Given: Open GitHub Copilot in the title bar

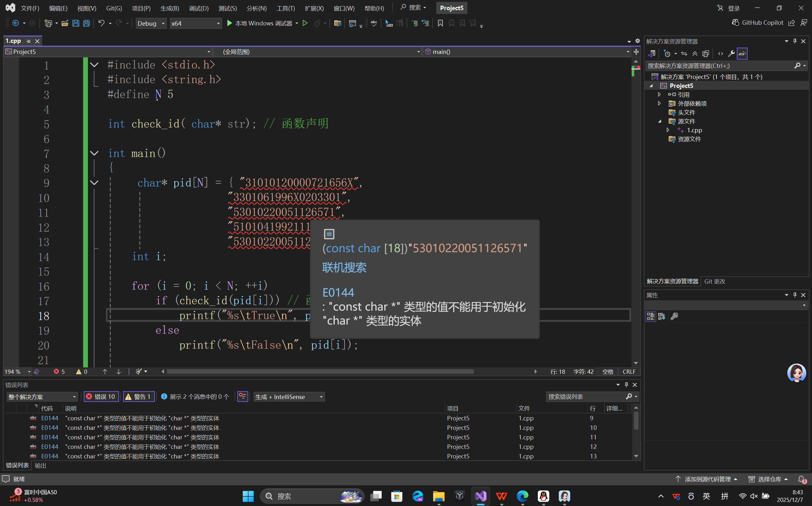Looking at the screenshot, I should tap(758, 23).
